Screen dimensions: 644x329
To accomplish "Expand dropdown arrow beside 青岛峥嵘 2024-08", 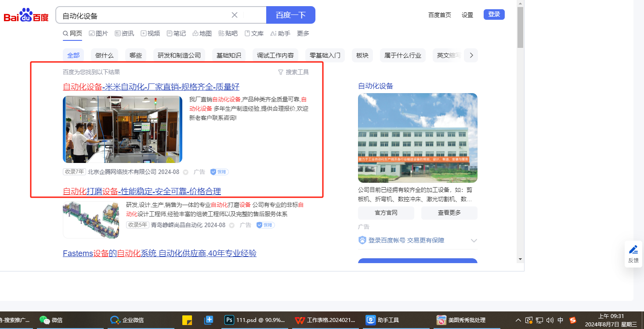I will click(x=232, y=225).
